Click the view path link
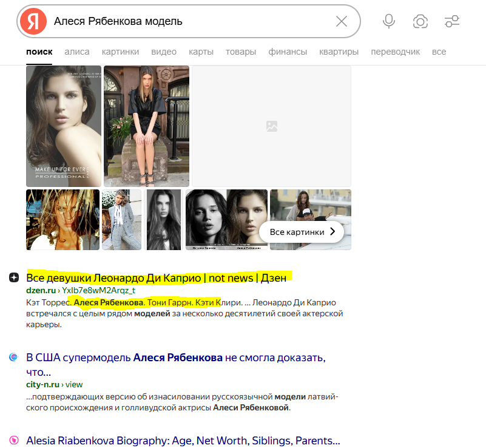486x448 pixels. (74, 384)
